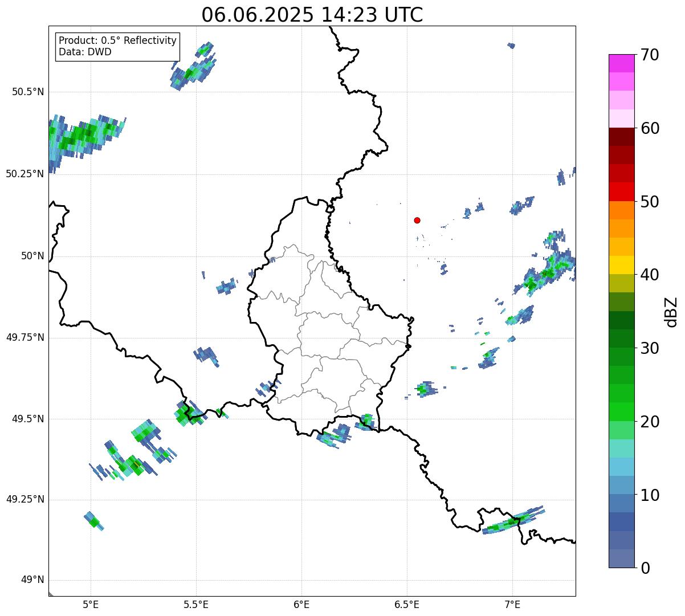This screenshot has height=616, width=685.
Task: Click the 49.5°N latitude label
Action: point(27,419)
